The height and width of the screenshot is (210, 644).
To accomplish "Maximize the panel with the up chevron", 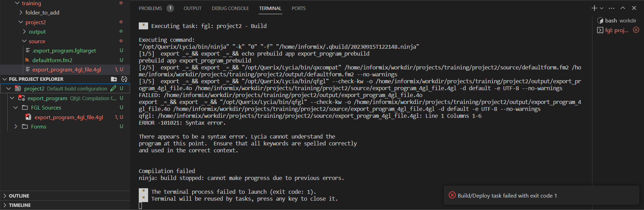I will (x=623, y=8).
